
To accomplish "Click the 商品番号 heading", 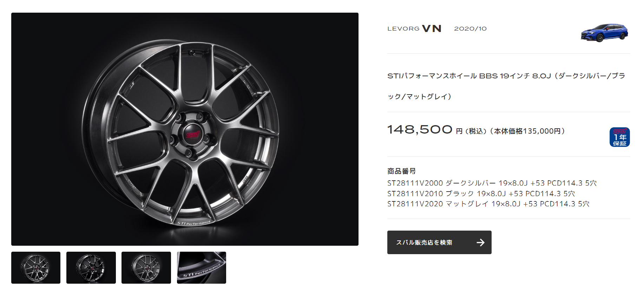I will pyautogui.click(x=401, y=171).
